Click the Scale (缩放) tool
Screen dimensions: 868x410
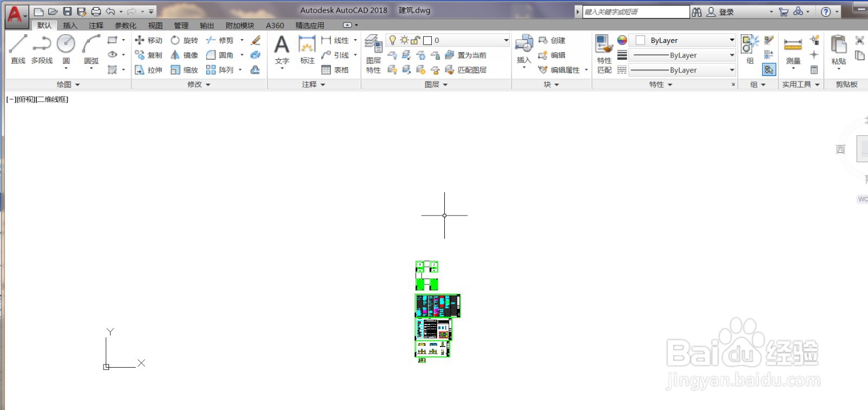click(x=184, y=70)
